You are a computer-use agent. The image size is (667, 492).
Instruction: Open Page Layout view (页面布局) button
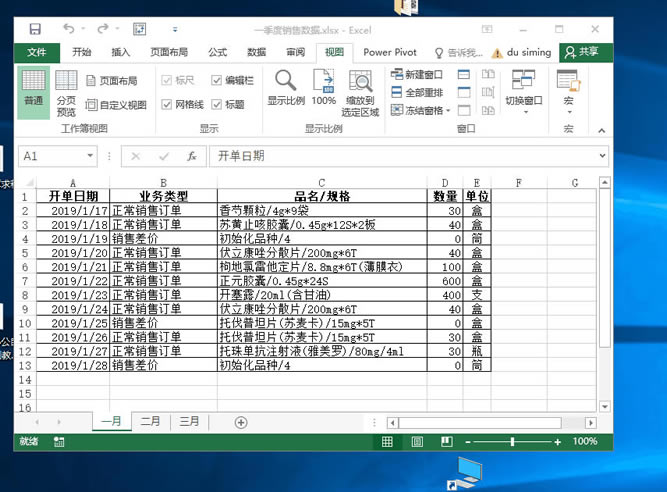pos(112,80)
